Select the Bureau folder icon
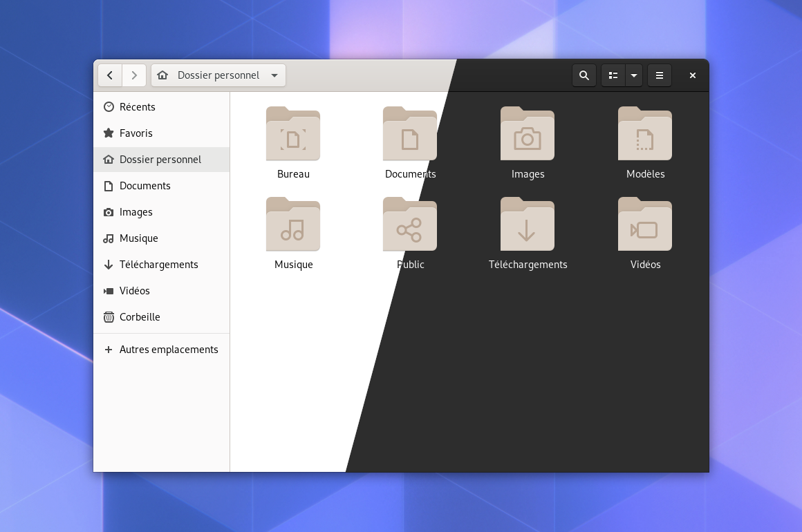Image resolution: width=802 pixels, height=532 pixels. [x=293, y=134]
